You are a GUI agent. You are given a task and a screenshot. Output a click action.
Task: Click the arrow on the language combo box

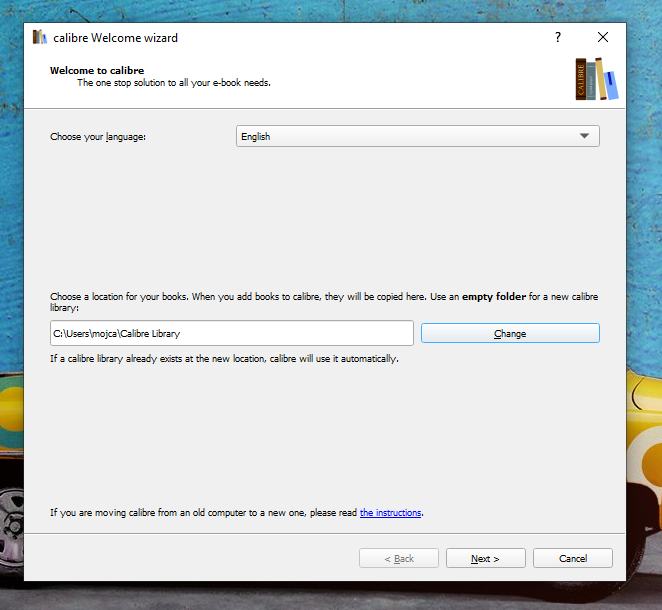(584, 136)
